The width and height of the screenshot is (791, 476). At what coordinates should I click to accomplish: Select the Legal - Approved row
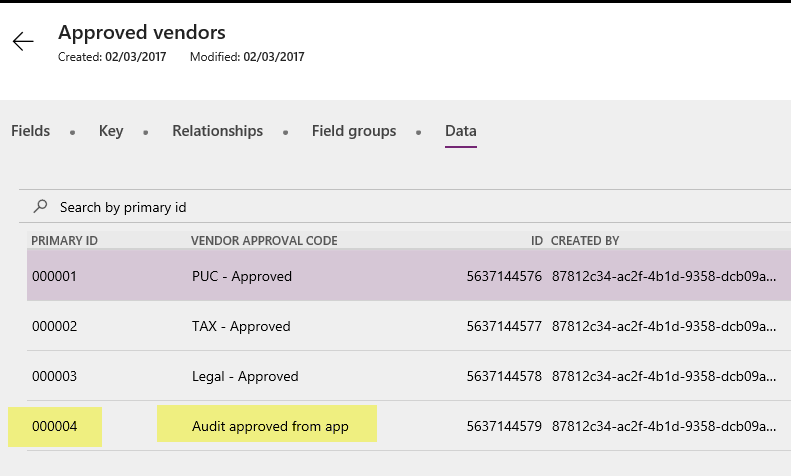tap(245, 376)
